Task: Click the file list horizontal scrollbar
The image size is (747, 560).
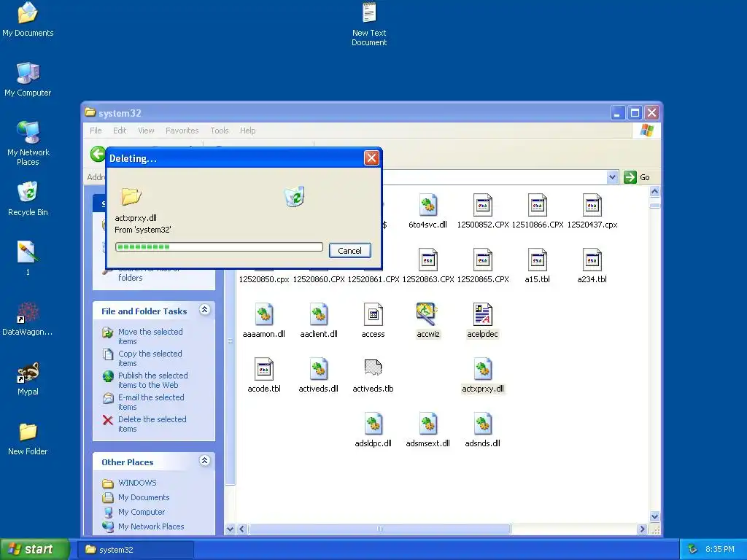Action: [379, 529]
